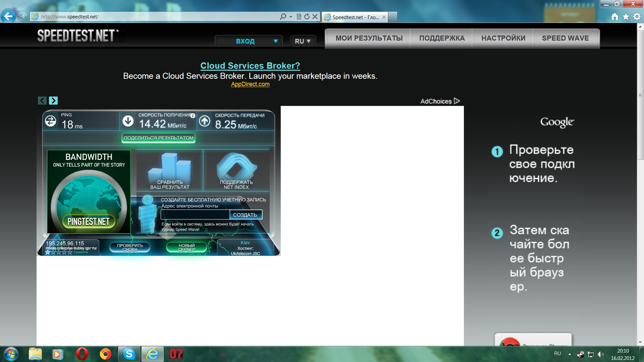Open the Cloud Services Broker ad link
The image size is (644, 362).
tap(250, 66)
